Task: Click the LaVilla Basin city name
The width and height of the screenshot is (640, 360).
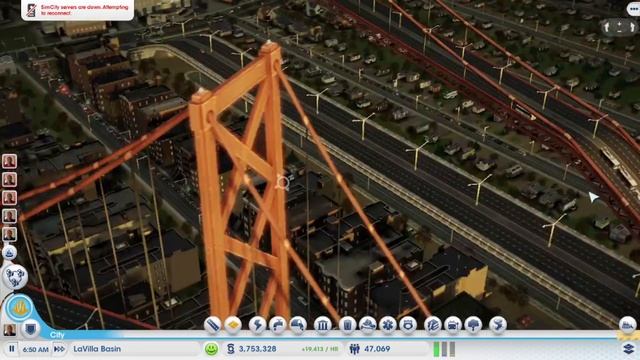Action: click(97, 349)
